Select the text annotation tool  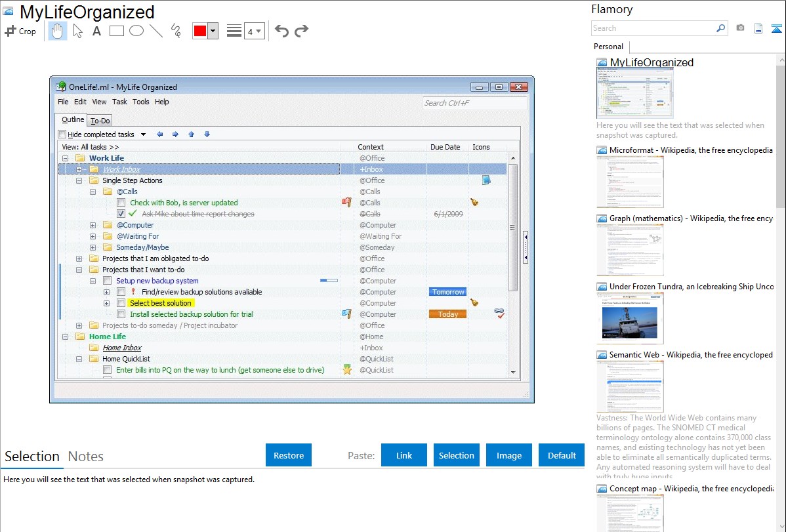96,31
